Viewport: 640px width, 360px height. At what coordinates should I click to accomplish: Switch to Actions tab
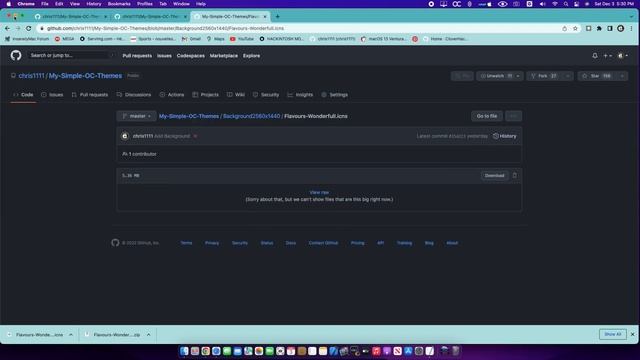pyautogui.click(x=172, y=95)
